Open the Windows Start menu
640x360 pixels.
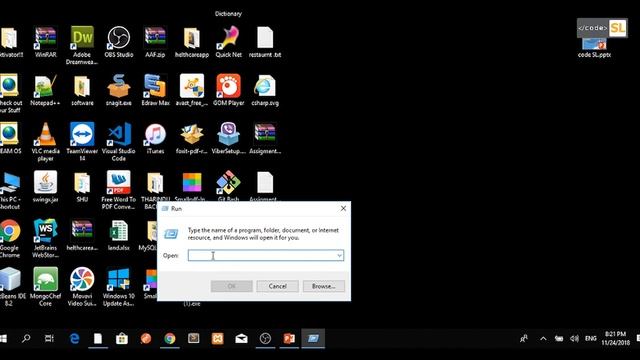(3, 338)
